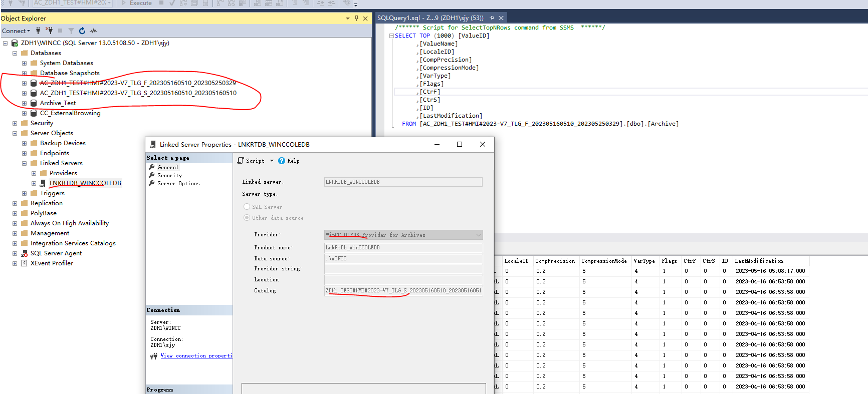868x394 pixels.
Task: Refresh the Object Explorer tree
Action: (82, 31)
